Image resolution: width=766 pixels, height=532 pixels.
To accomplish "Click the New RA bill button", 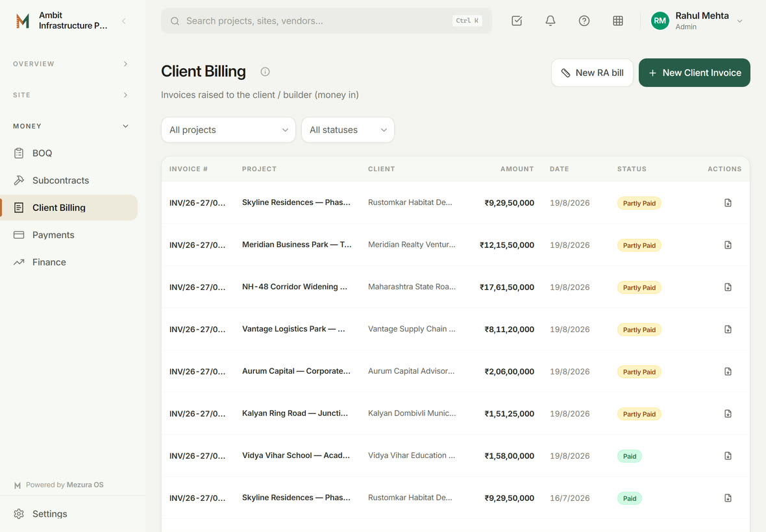I will point(592,73).
